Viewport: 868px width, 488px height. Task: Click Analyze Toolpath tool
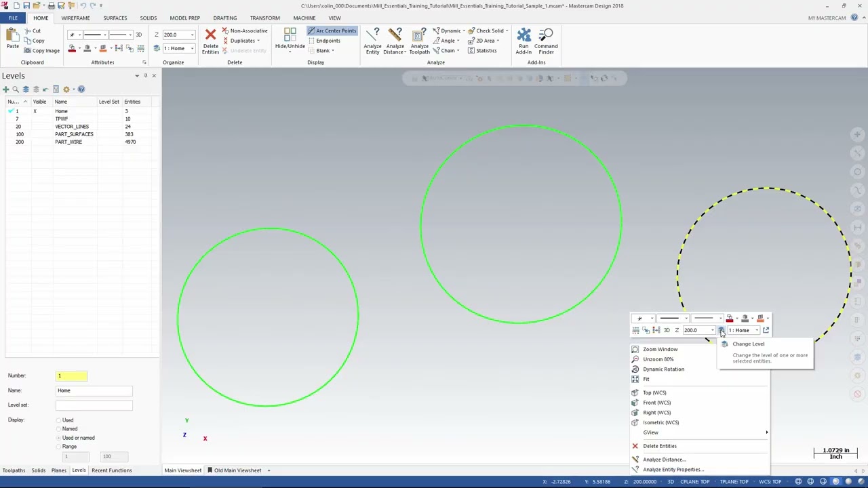[x=419, y=41]
